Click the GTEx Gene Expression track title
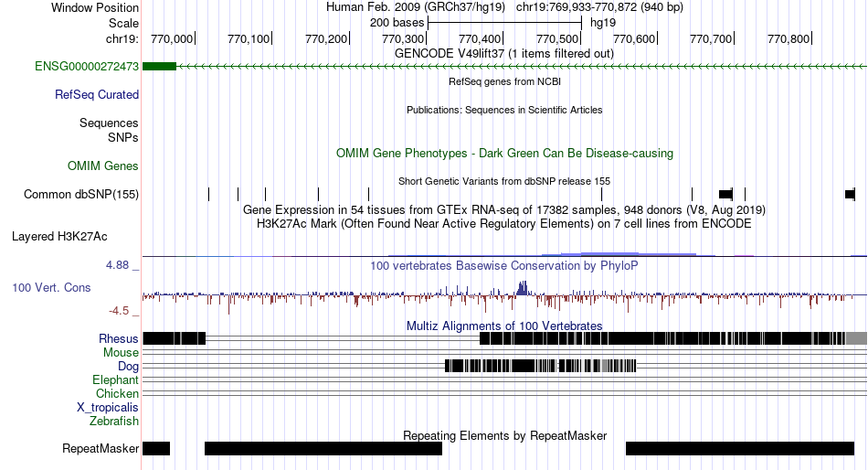 [504, 210]
